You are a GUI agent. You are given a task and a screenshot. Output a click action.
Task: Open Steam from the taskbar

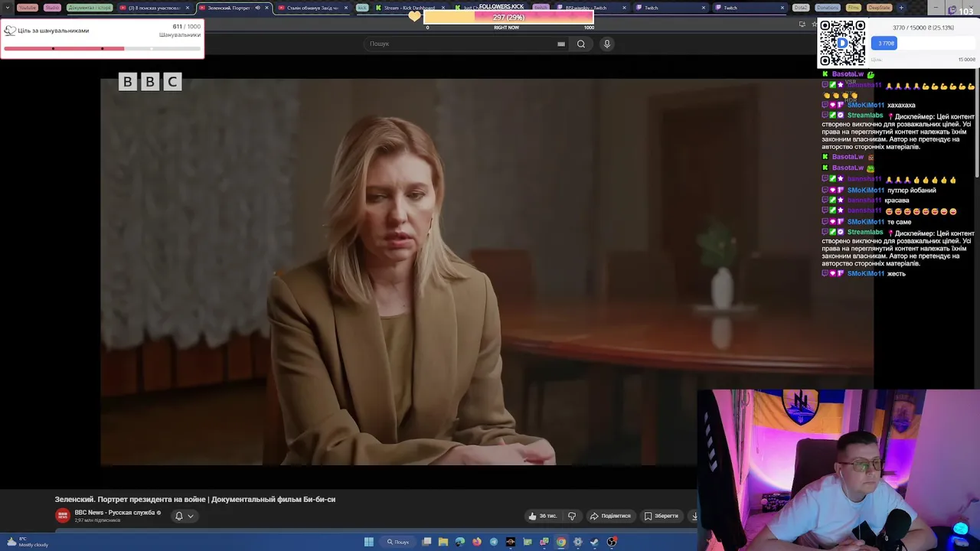coord(595,542)
